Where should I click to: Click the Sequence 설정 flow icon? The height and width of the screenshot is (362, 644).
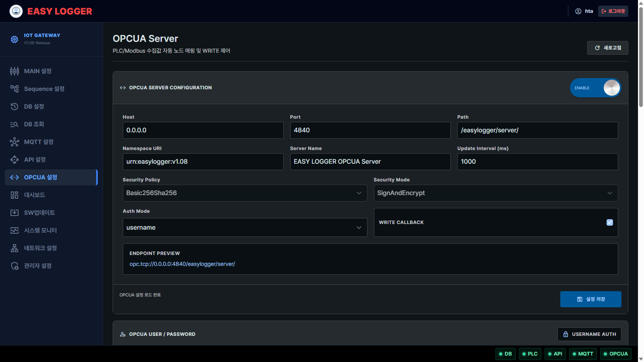14,89
